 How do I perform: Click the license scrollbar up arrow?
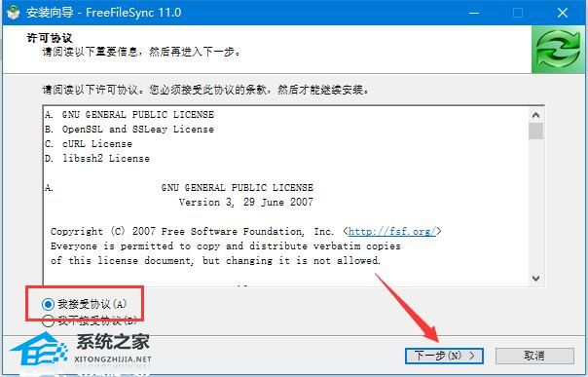[535, 115]
